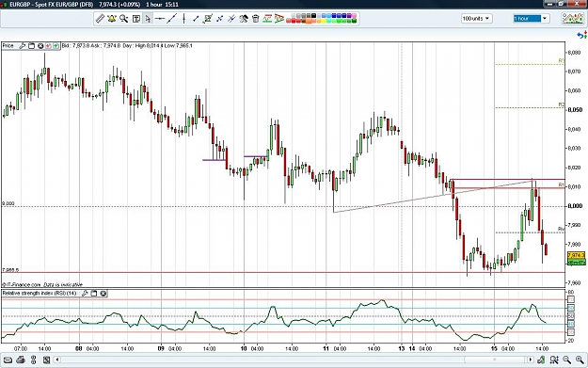The height and width of the screenshot is (368, 588).
Task: Pick the pink color swatch
Action: pyautogui.click(x=354, y=16)
